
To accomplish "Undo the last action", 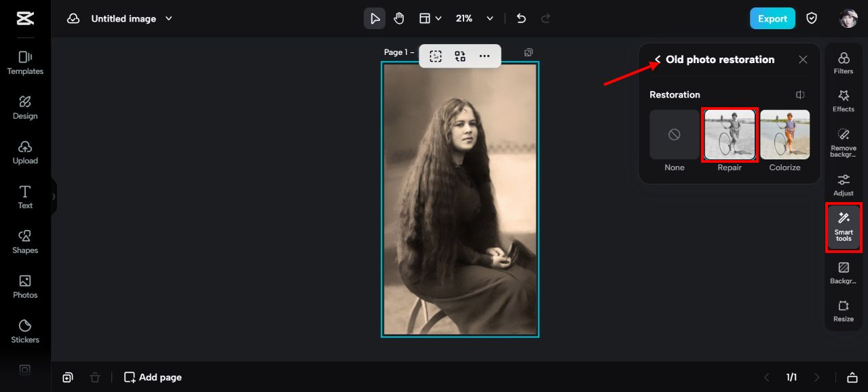I will click(521, 19).
